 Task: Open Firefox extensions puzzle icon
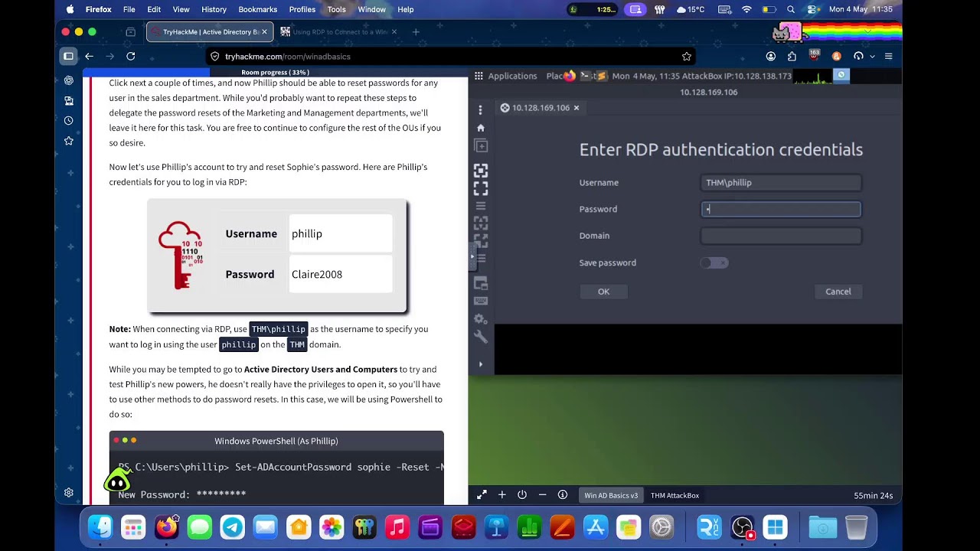pos(792,56)
